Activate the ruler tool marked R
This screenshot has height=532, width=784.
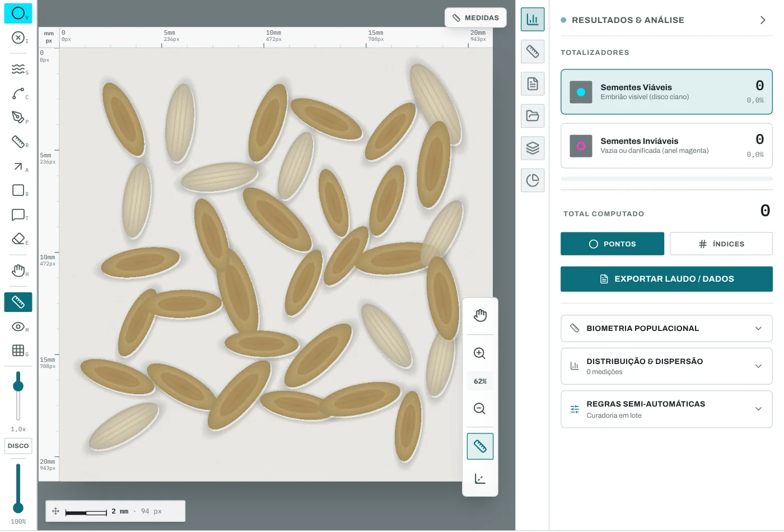pyautogui.click(x=18, y=142)
